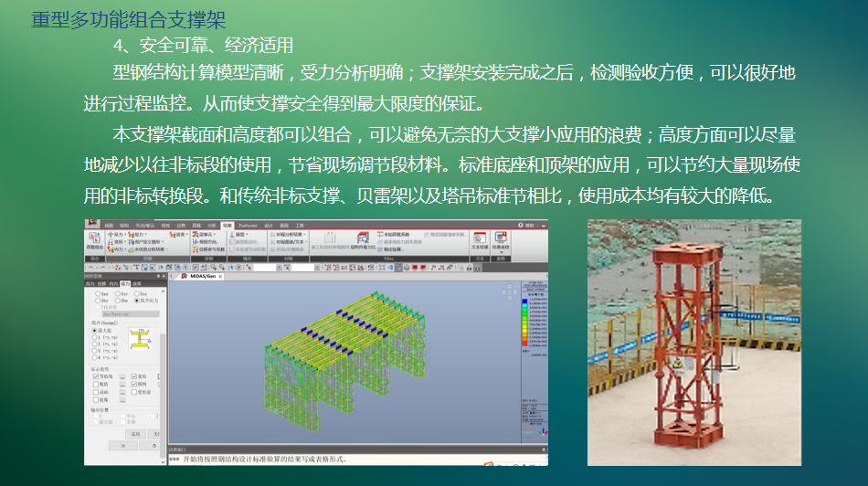
Task: Open the Pushover ribbon tab
Action: [248, 226]
